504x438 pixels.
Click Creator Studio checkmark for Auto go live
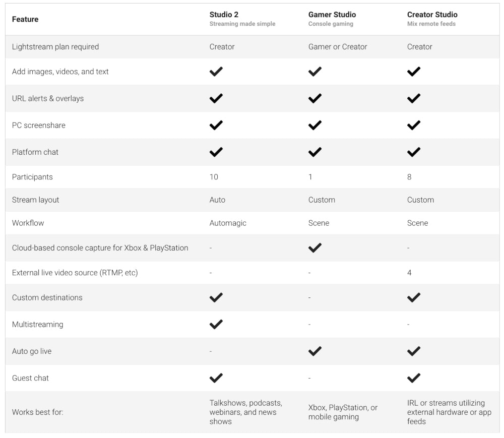tap(413, 351)
